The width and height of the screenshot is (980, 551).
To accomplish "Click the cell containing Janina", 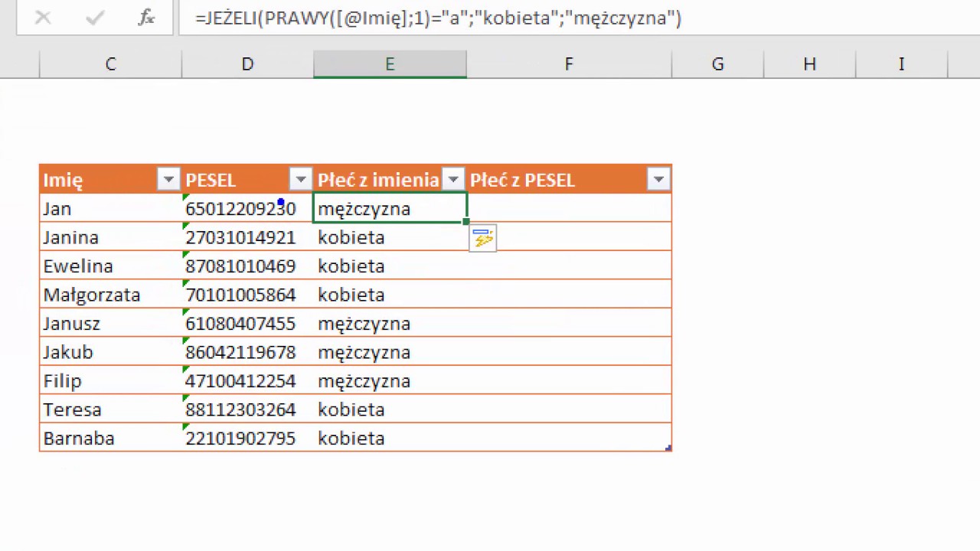I will pyautogui.click(x=111, y=237).
